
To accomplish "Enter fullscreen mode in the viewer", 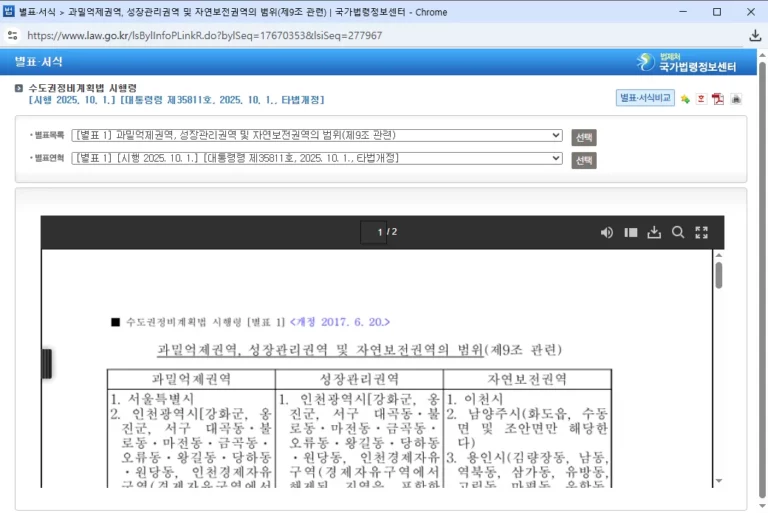I will point(701,232).
